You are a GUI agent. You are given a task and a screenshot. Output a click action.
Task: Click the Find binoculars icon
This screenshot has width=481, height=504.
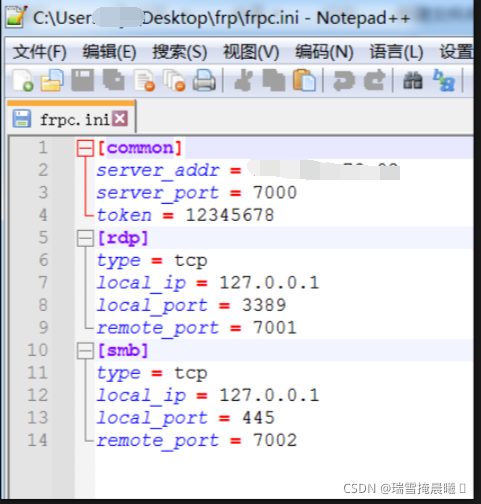(413, 81)
